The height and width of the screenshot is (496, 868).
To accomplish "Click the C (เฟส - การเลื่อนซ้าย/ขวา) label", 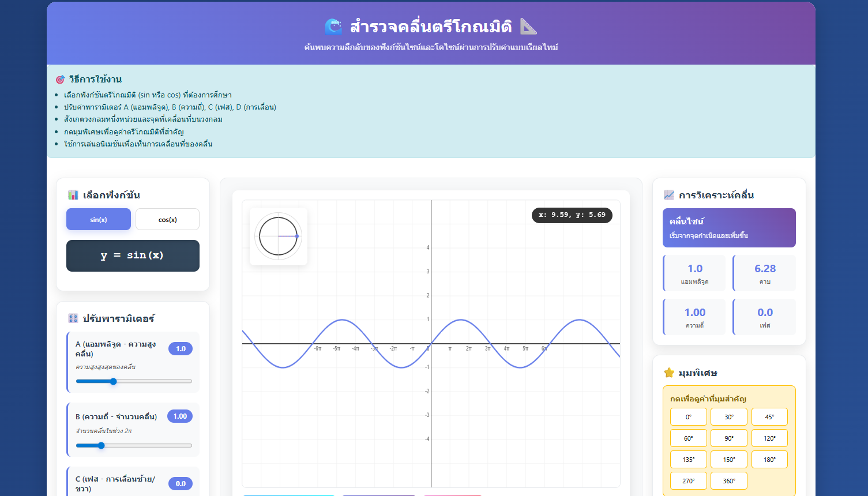I will click(x=115, y=484).
